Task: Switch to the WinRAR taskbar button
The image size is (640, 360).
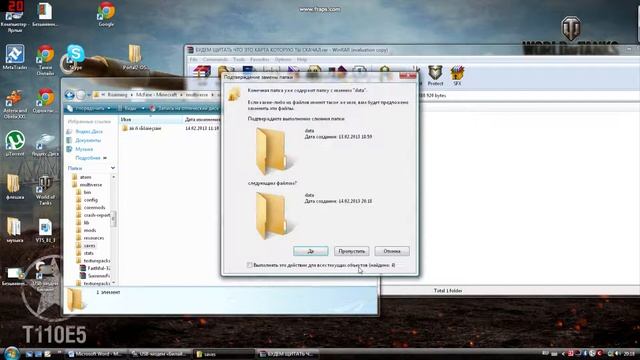Action: [x=288, y=354]
